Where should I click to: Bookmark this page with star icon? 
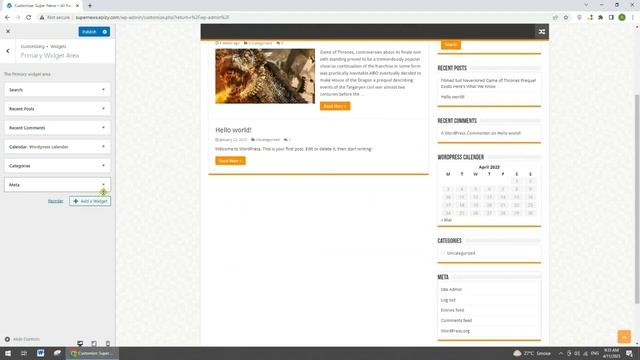(x=566, y=18)
